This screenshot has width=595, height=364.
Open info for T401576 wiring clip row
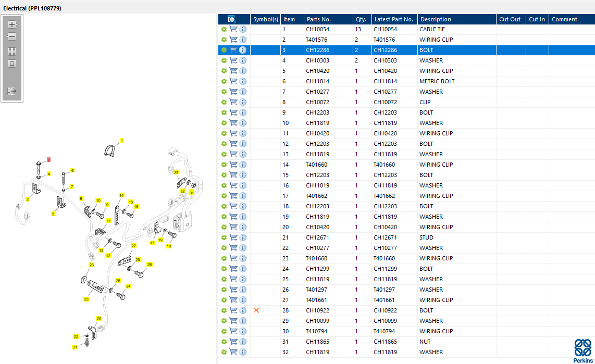pos(243,40)
